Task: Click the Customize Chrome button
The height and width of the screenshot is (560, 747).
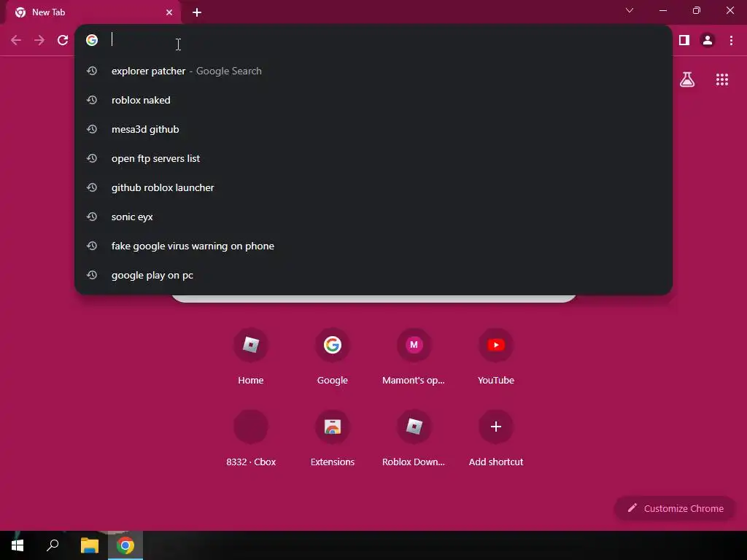Action: (x=675, y=508)
